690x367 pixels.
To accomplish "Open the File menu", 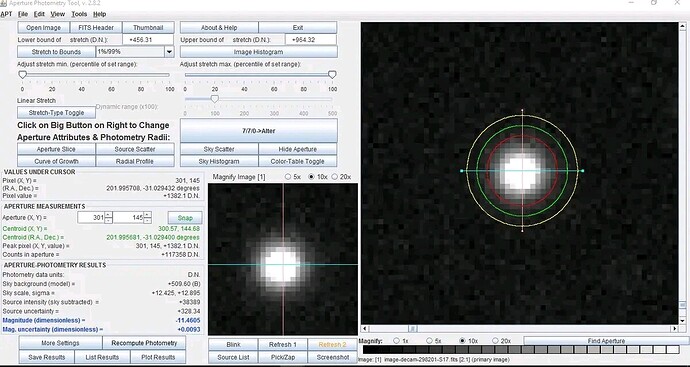I will (22, 14).
